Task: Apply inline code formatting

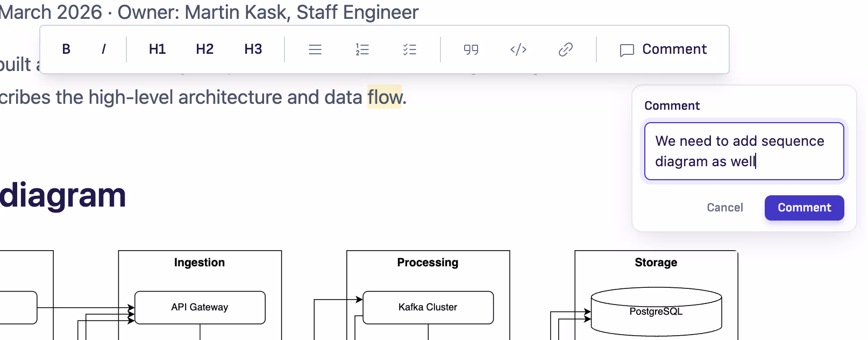Action: click(518, 49)
